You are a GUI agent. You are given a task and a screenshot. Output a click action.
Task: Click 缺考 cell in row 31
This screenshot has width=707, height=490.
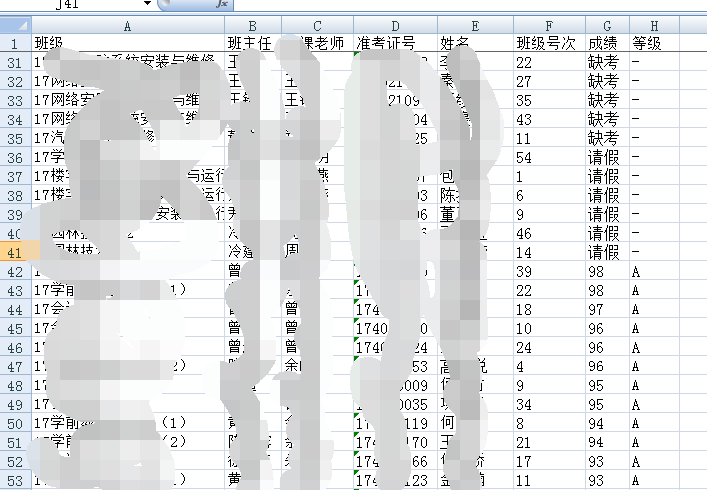607,62
